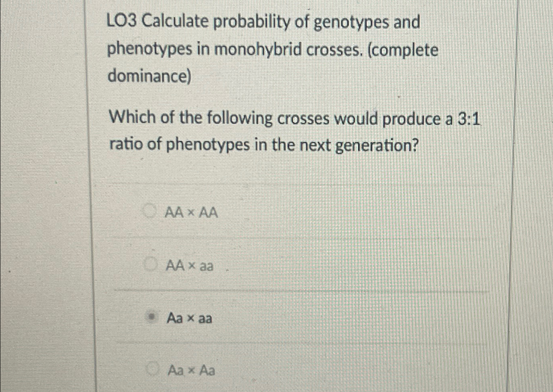Click the AA × aa answer text
This screenshot has width=553, height=392.
click(188, 265)
